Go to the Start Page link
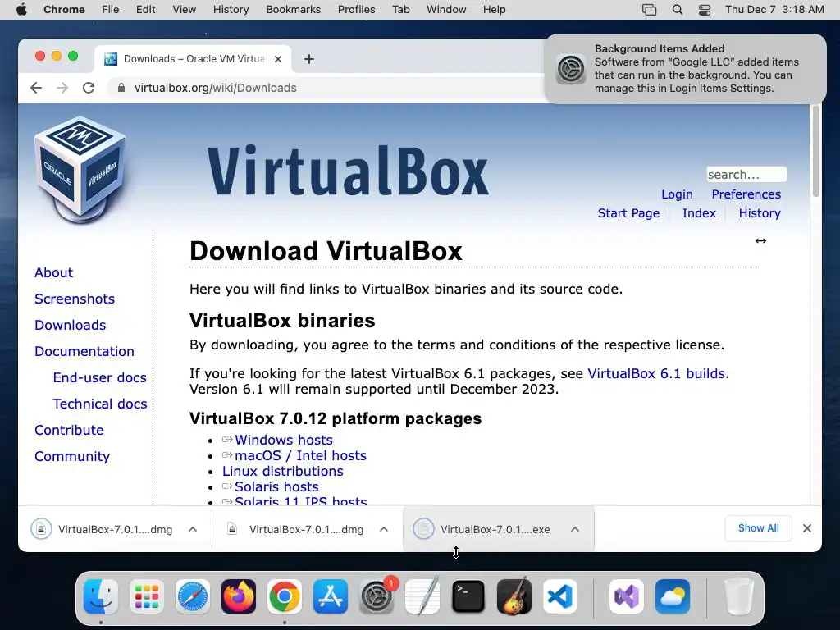Screen dimensions: 840x630 pos(628,213)
